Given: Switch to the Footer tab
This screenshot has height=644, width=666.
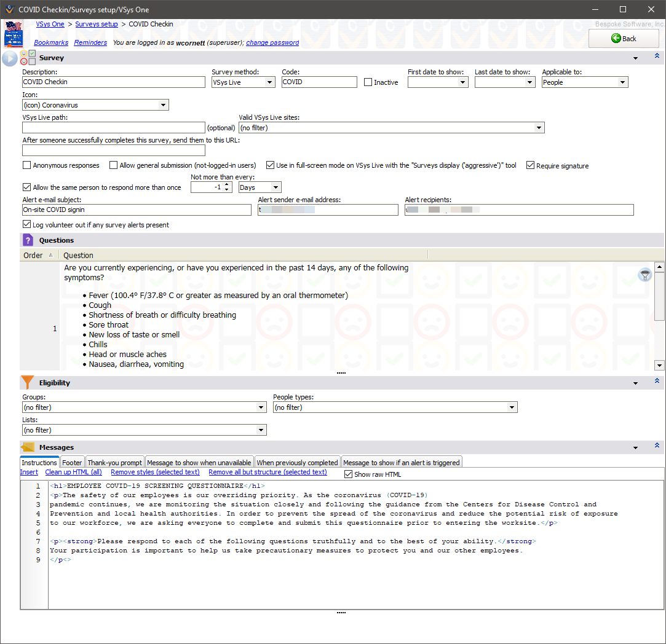Looking at the screenshot, I should [72, 463].
